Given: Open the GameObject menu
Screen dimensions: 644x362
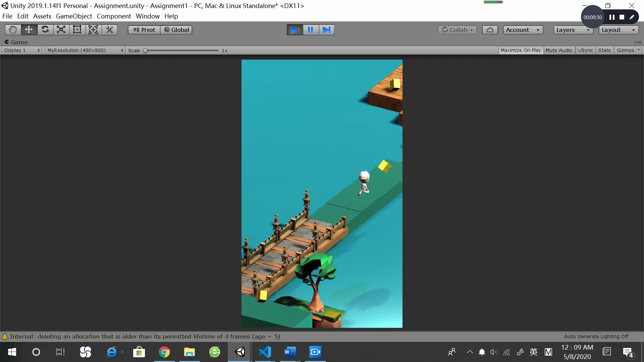Looking at the screenshot, I should [73, 16].
